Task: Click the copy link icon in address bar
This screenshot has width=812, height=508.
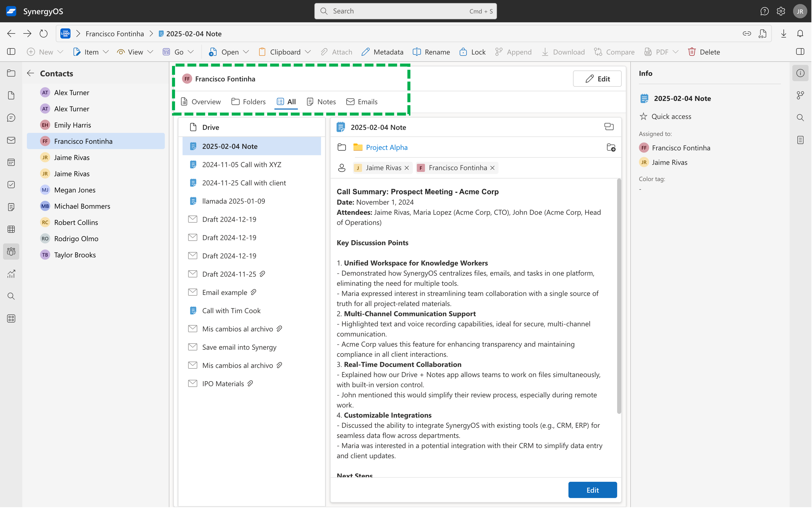Action: (746, 34)
